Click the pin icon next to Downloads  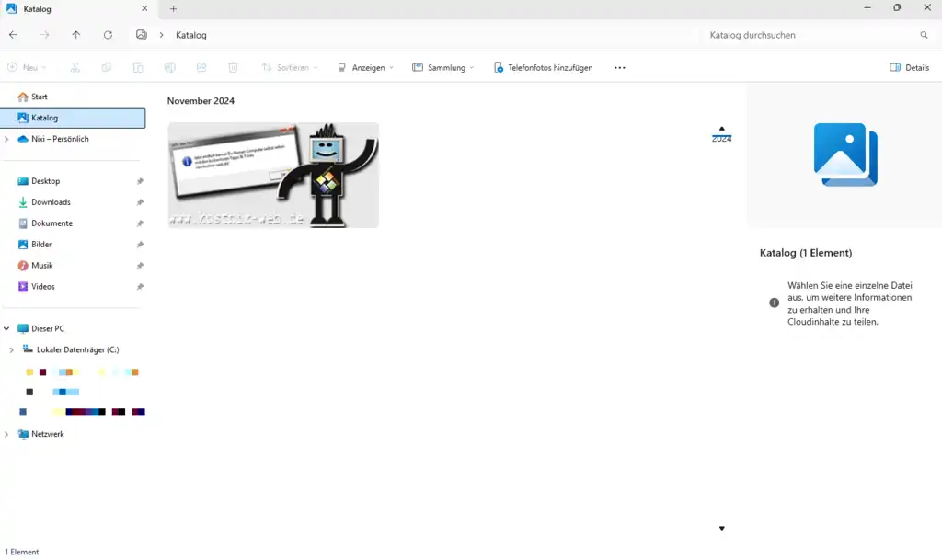pos(140,202)
